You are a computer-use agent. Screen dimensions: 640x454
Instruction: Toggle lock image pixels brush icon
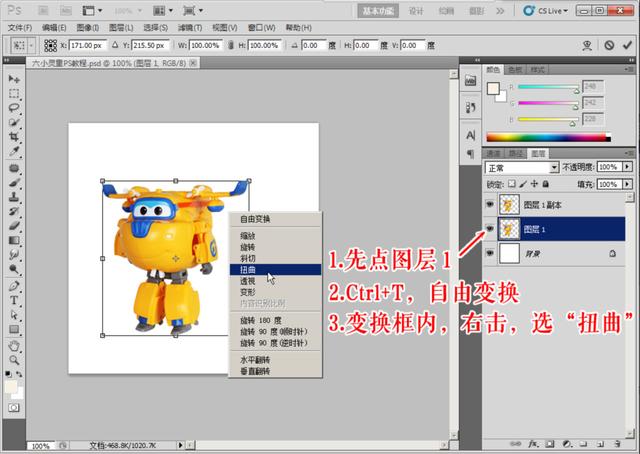point(523,184)
